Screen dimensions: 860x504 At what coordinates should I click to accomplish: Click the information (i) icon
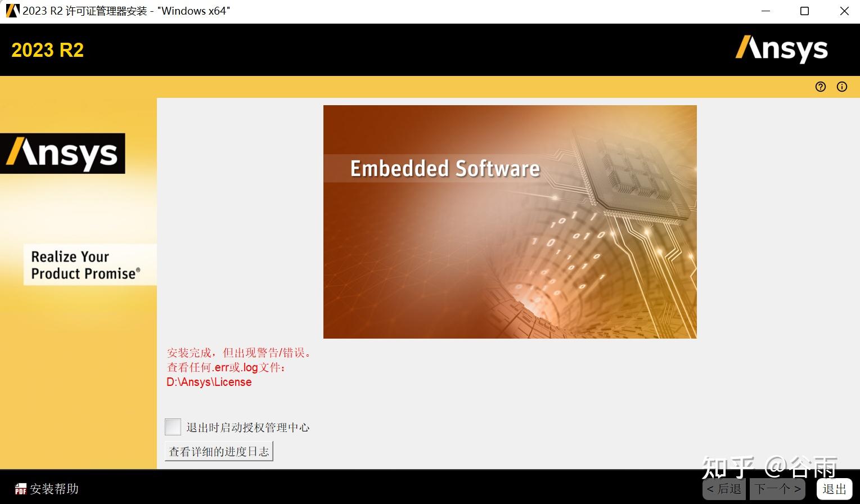pos(841,86)
